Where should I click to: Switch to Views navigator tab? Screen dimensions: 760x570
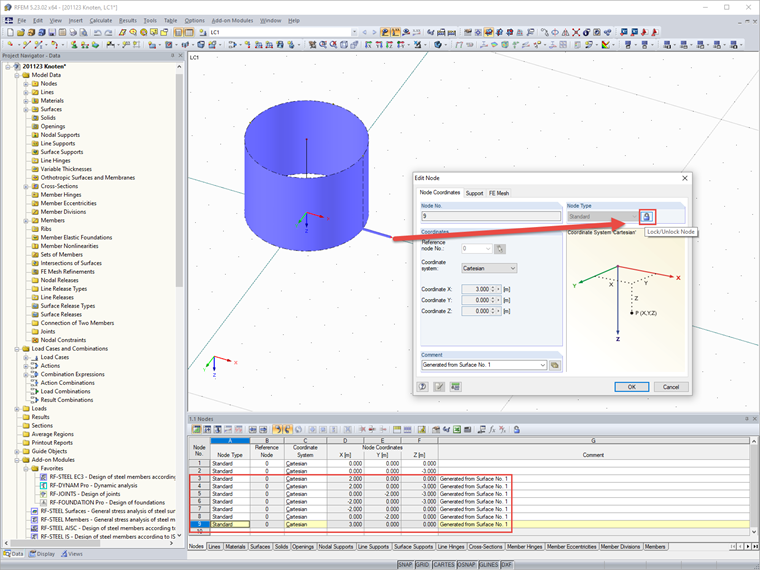coord(71,554)
